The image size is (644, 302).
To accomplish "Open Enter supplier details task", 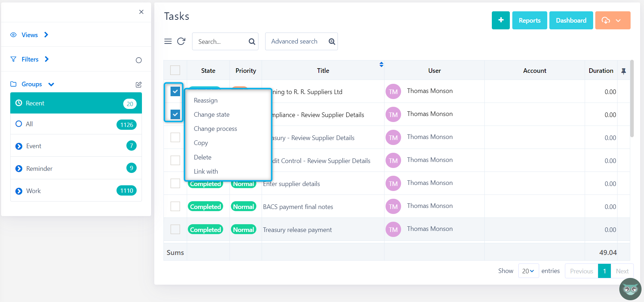I will [x=292, y=184].
